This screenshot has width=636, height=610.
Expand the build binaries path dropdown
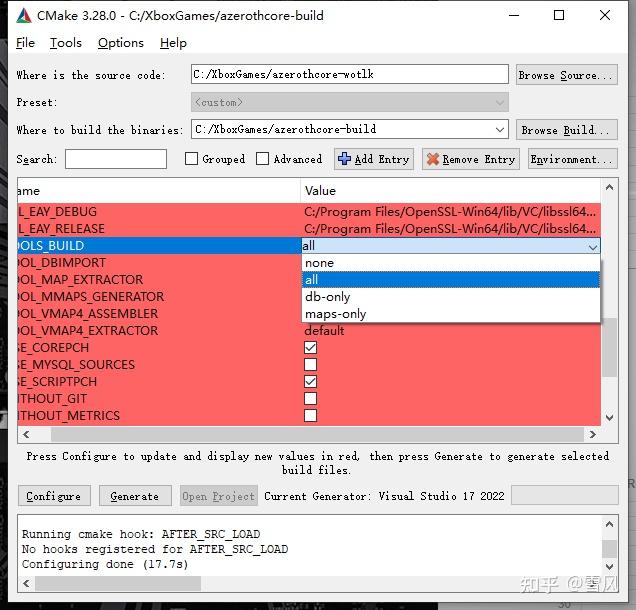tap(500, 129)
